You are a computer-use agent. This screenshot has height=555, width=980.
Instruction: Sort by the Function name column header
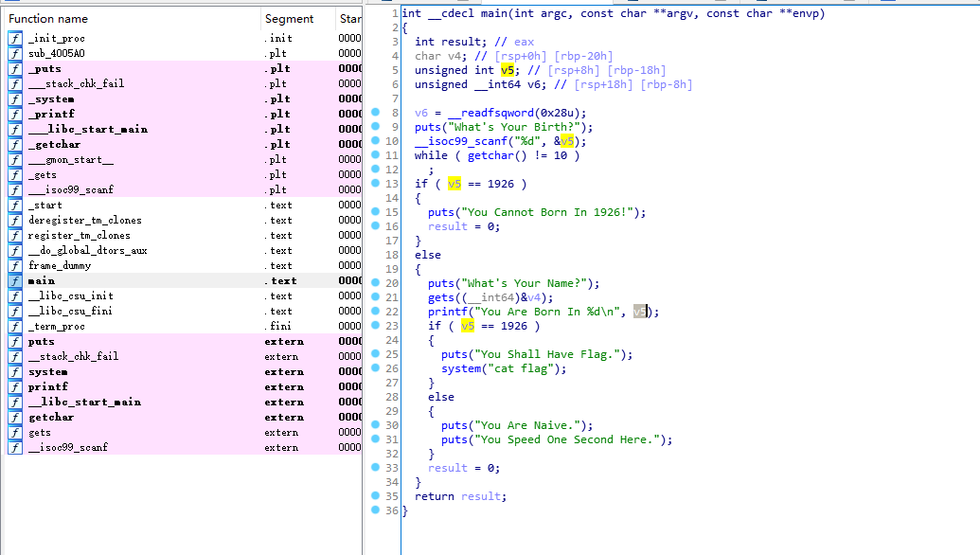tap(49, 19)
